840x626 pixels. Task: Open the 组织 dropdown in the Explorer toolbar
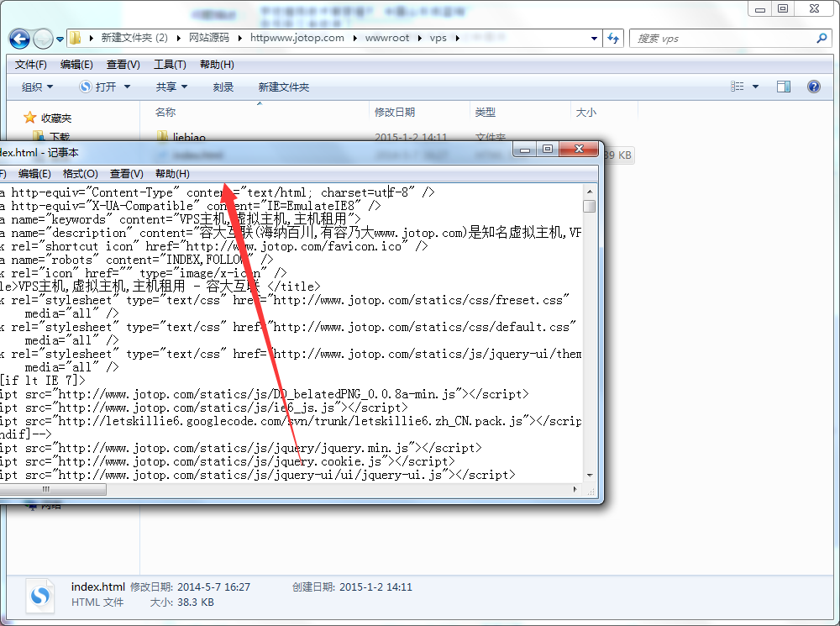coord(37,87)
